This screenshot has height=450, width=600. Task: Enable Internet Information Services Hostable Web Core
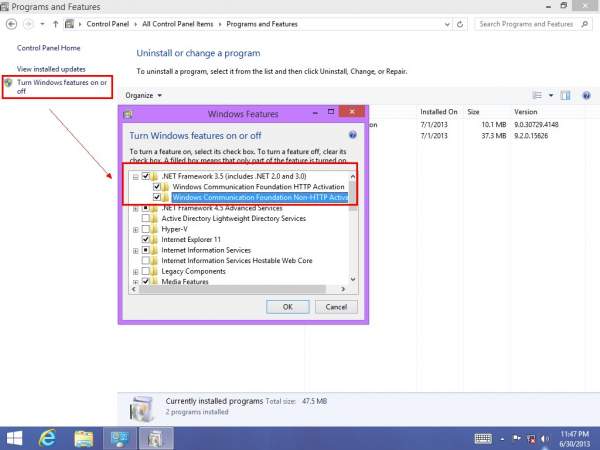click(x=145, y=261)
